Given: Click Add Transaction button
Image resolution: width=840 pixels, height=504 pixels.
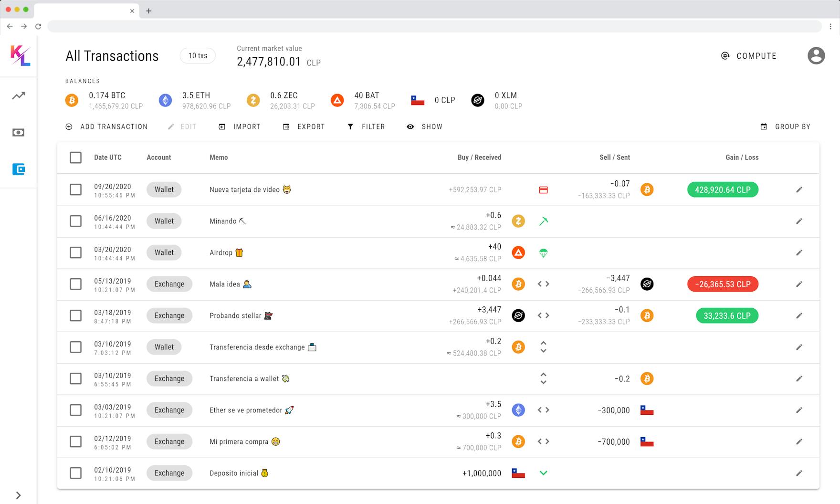Looking at the screenshot, I should coord(106,126).
